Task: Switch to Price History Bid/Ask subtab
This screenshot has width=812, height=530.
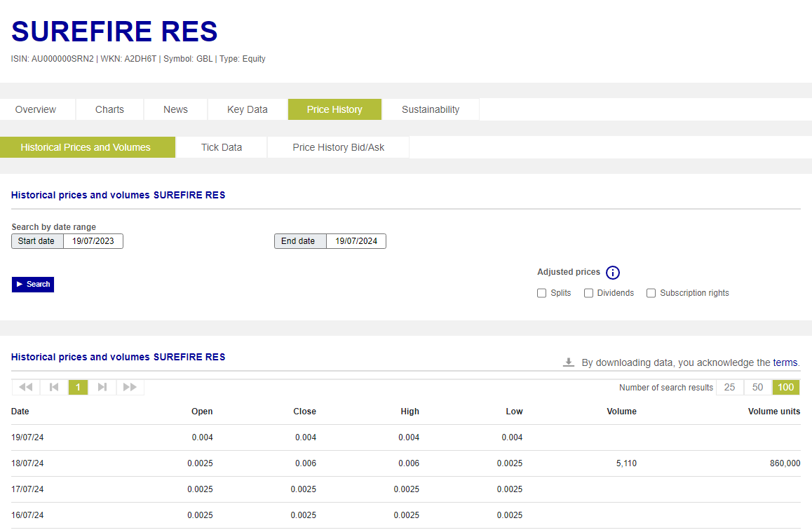Action: (x=339, y=147)
